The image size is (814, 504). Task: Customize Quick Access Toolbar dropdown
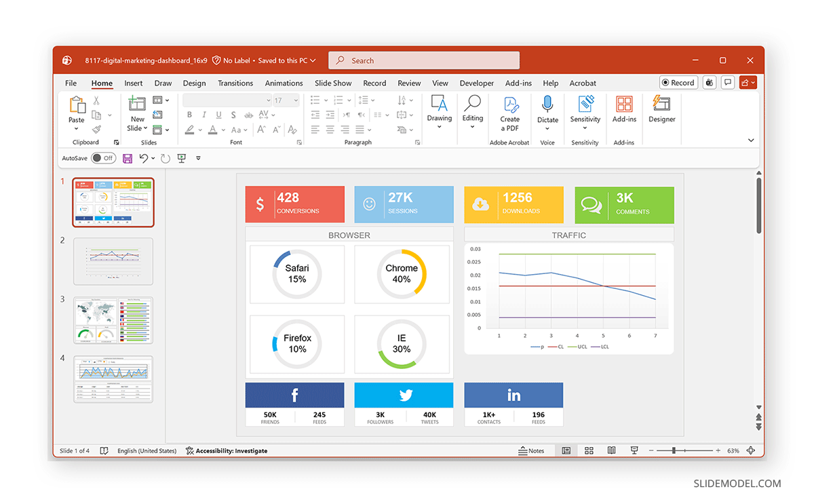[x=198, y=158]
